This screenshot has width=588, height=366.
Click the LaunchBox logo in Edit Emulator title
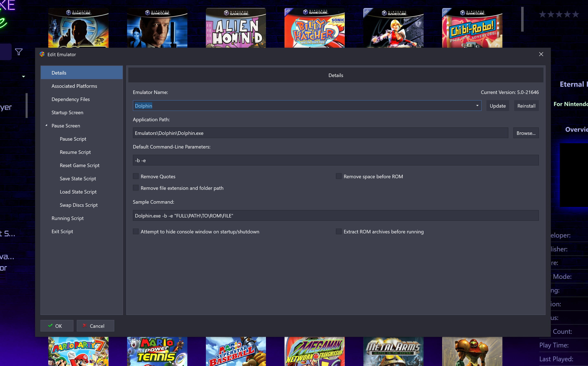(42, 54)
